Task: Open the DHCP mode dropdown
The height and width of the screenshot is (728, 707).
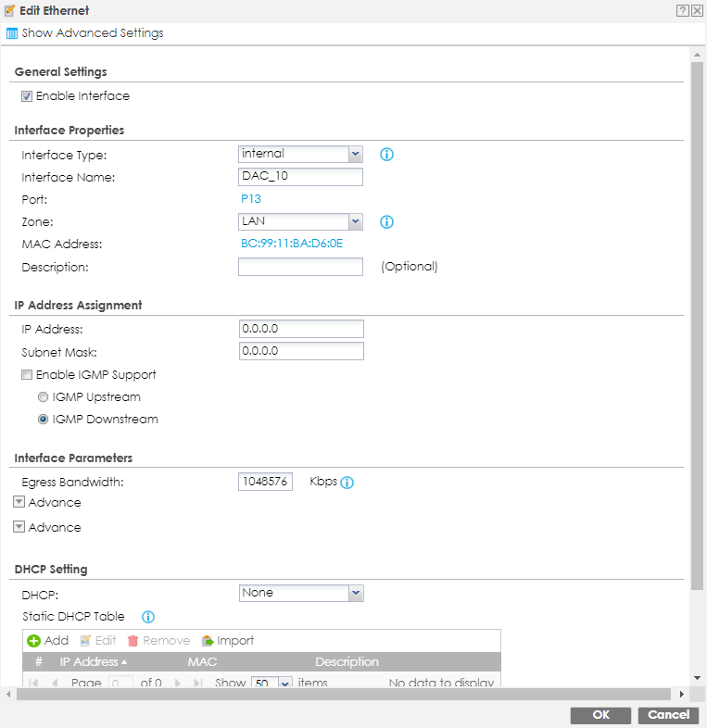Action: [355, 593]
